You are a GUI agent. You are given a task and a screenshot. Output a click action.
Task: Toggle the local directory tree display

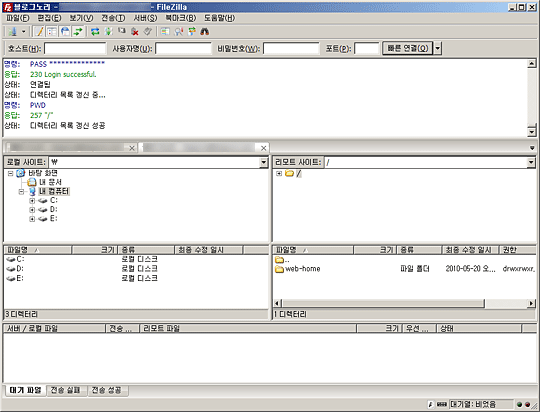(52, 32)
